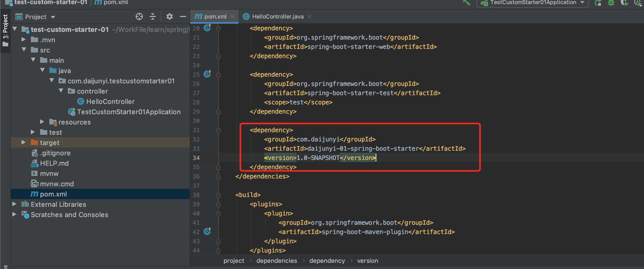Click the Scratches and Consoles icon

coord(25,215)
